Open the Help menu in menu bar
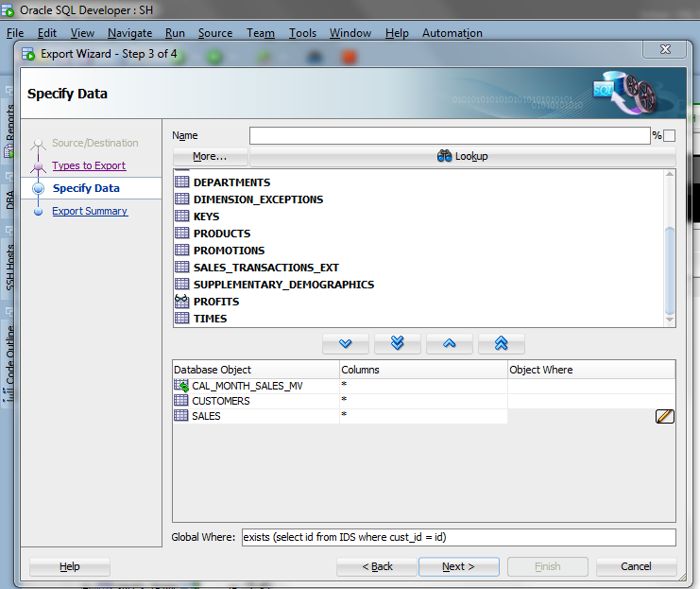Image resolution: width=700 pixels, height=589 pixels. tap(397, 33)
